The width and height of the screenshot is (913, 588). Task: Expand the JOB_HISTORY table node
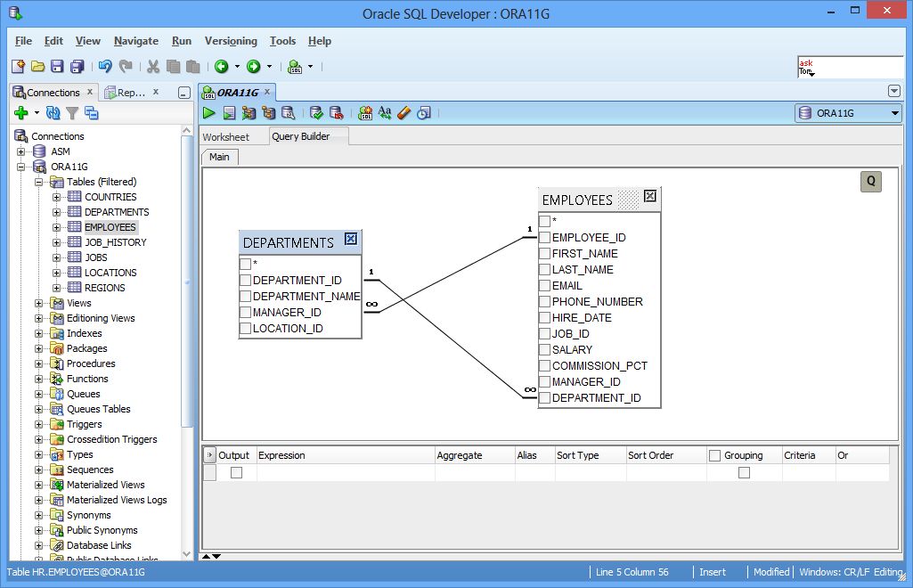pos(56,242)
